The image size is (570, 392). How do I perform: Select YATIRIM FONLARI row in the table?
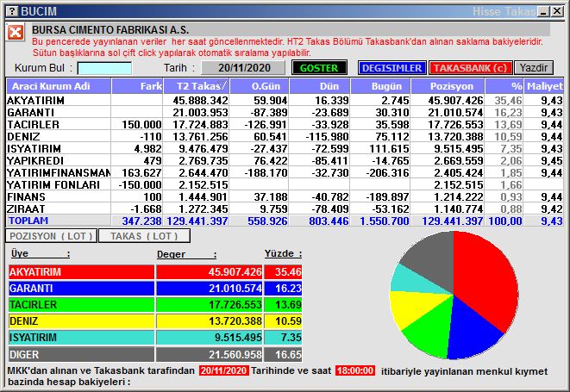point(285,184)
